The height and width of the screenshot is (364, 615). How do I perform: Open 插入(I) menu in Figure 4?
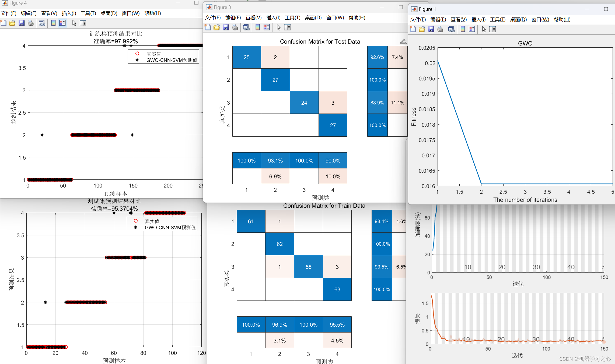[x=69, y=13]
